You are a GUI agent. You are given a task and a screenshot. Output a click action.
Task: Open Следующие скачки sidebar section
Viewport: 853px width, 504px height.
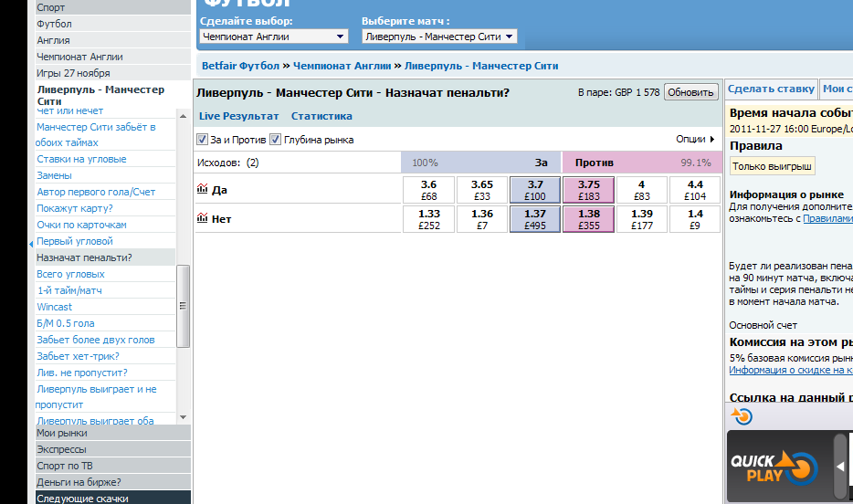113,498
